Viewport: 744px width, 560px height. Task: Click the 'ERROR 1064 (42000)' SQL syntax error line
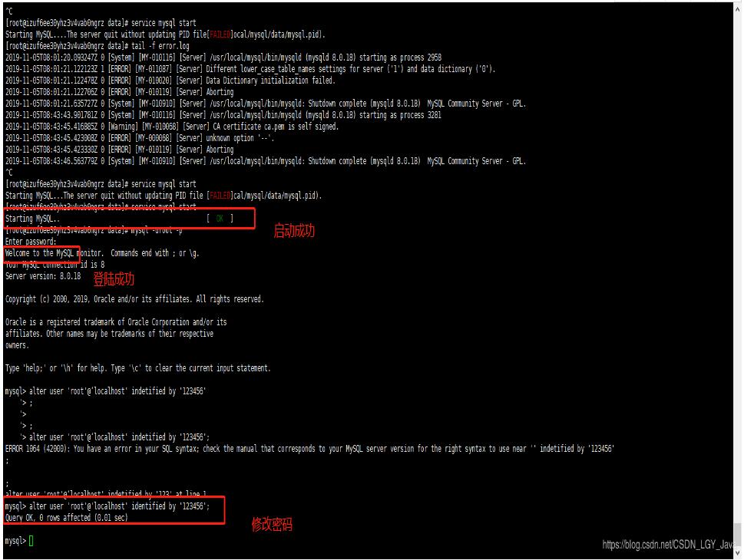pyautogui.click(x=309, y=449)
